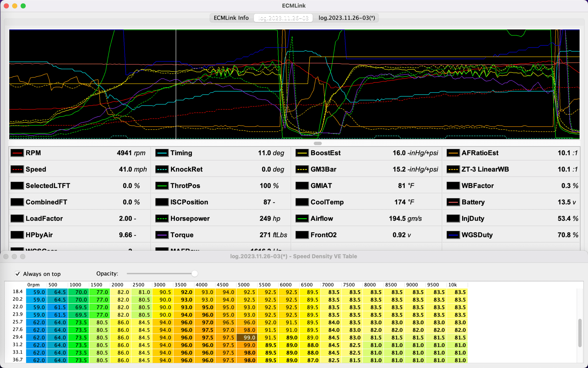Click the ZT-3 LinearWB label
588x368 pixels.
click(485, 169)
